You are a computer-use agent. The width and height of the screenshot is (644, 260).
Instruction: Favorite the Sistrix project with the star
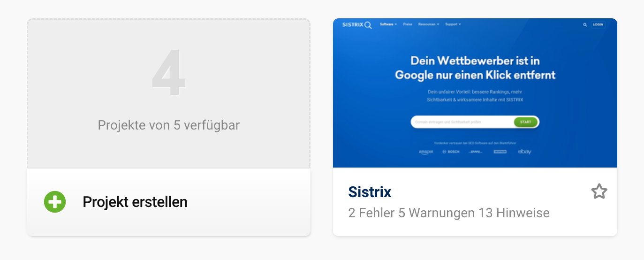coord(599,191)
